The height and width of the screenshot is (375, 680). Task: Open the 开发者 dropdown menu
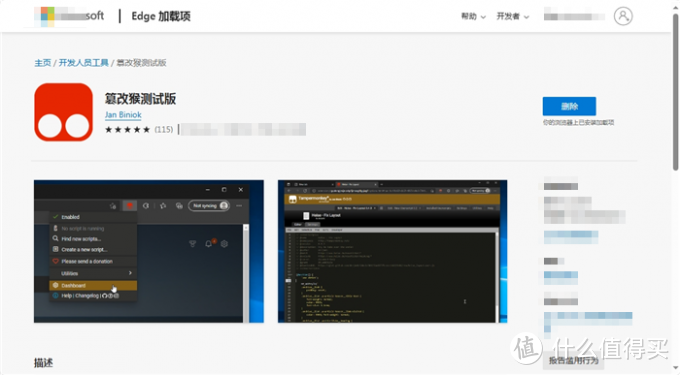513,16
